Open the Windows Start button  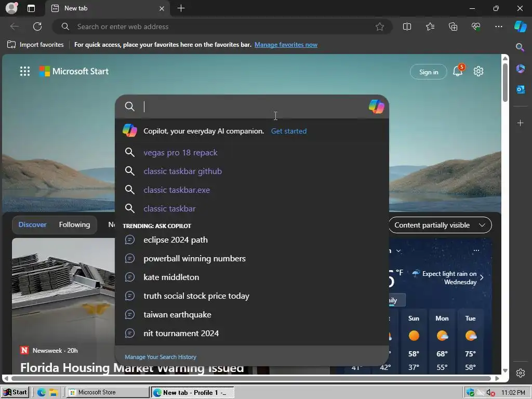pos(15,392)
